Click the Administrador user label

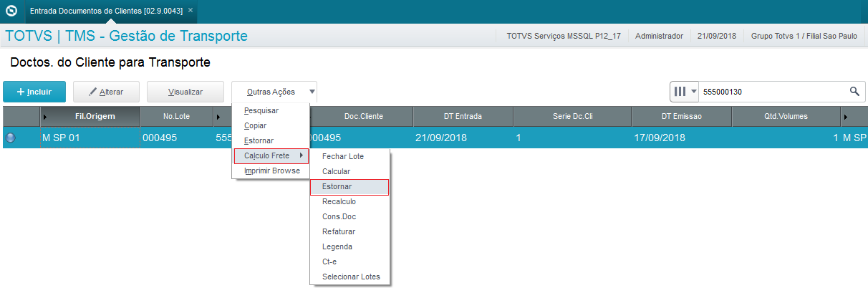tap(659, 35)
